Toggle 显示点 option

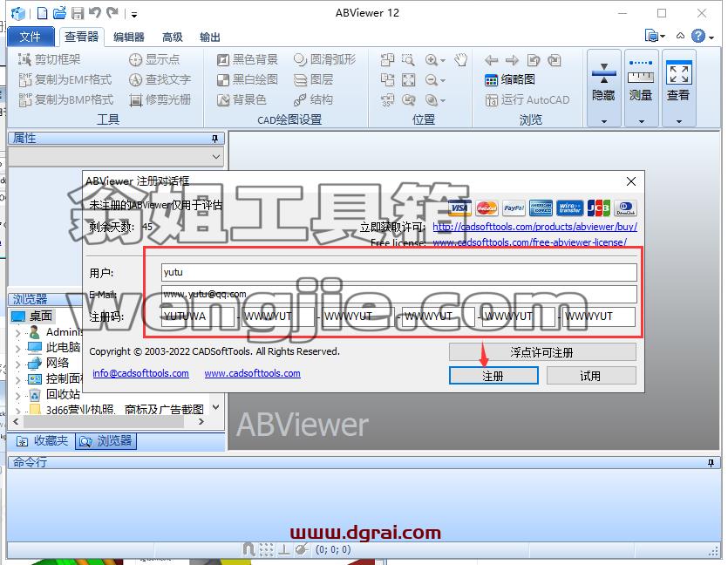(x=154, y=59)
